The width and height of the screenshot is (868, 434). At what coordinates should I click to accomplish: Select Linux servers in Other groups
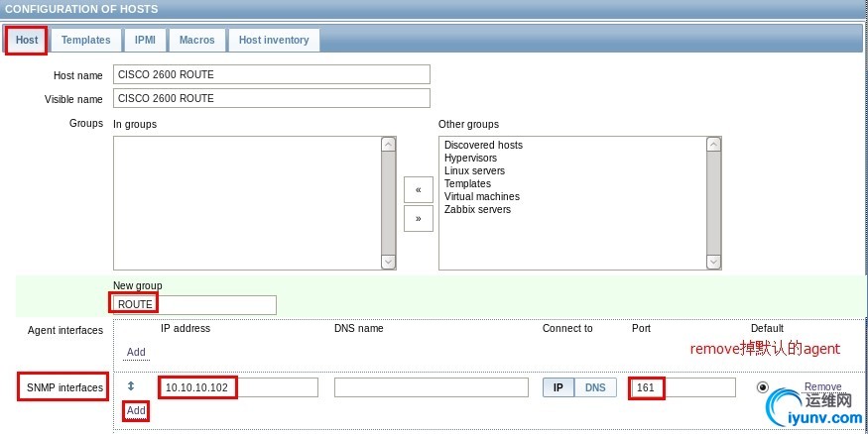point(474,170)
